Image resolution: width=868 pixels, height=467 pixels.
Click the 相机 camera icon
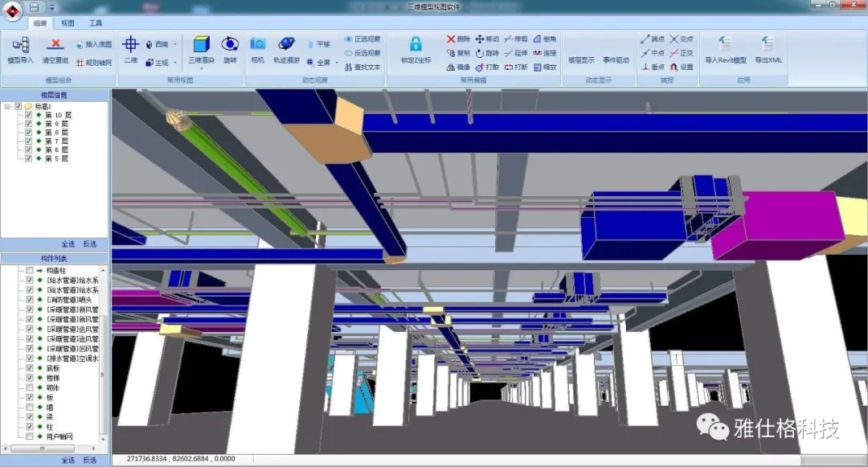(x=258, y=44)
